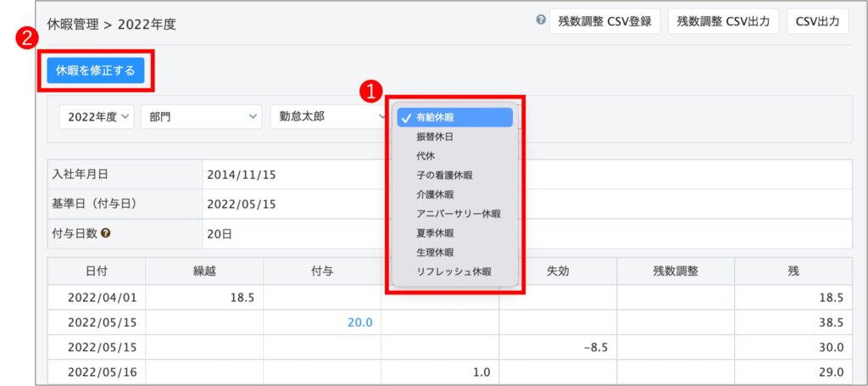Viewport: 868px width, 386px height.
Task: Click the help icon beside CSV registration button
Action: 541,20
